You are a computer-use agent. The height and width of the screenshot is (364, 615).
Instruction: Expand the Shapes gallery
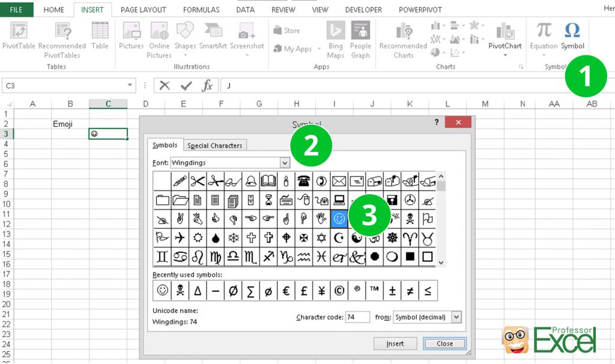(x=185, y=37)
